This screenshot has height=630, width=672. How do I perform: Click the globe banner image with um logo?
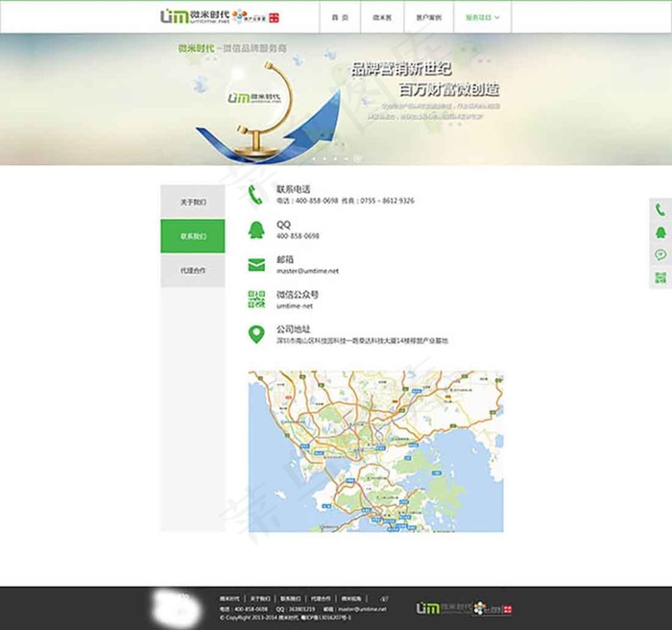click(x=266, y=111)
